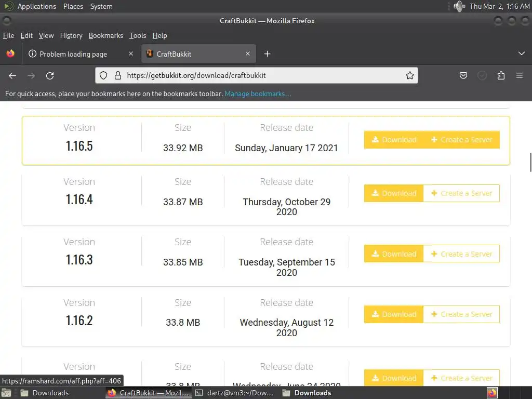Open the Bookmarks menu
Image resolution: width=532 pixels, height=399 pixels.
[106, 36]
